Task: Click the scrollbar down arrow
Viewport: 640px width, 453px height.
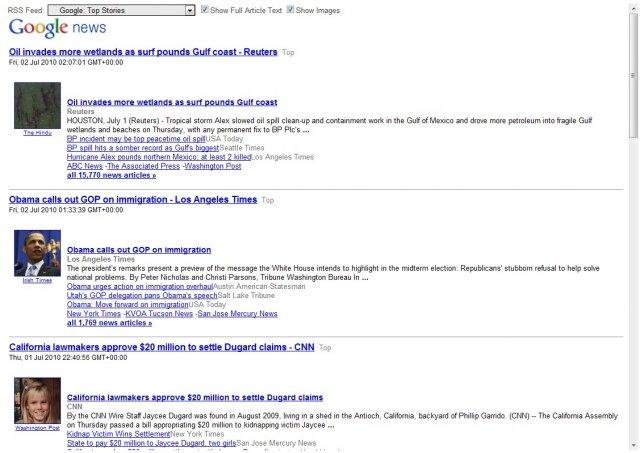Action: [634, 446]
